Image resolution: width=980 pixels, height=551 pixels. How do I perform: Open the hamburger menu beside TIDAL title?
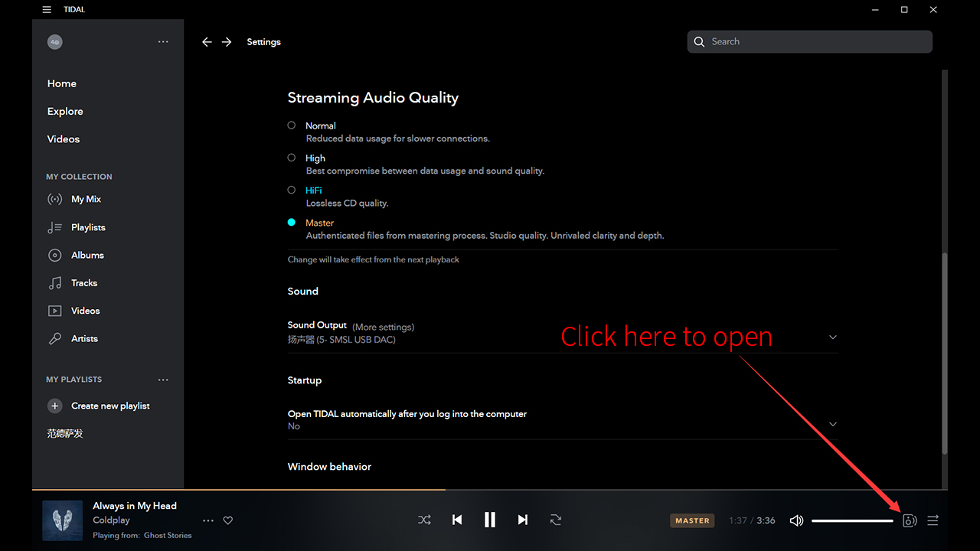point(47,10)
